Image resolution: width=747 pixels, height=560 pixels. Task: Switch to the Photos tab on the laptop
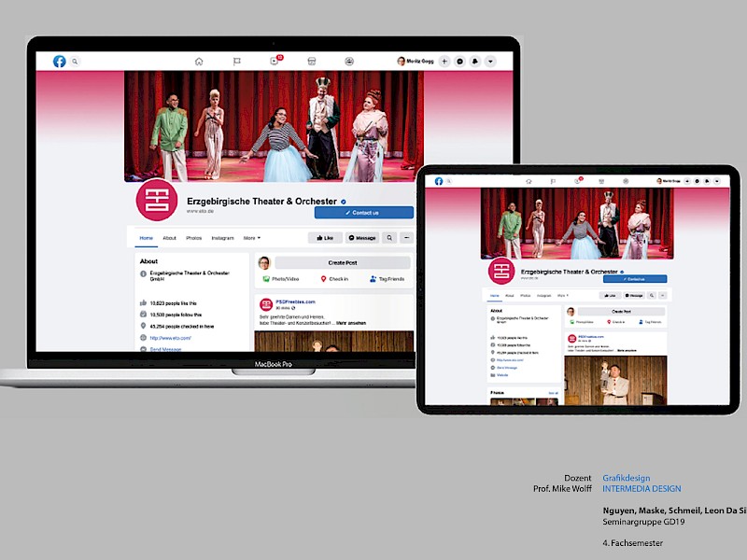(194, 238)
